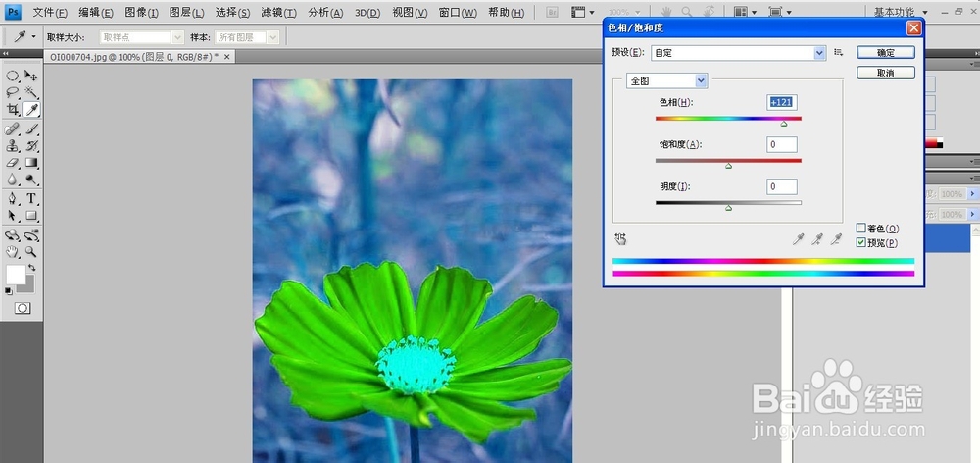Open the 编辑(E) menu
Image resolution: width=980 pixels, height=463 pixels.
(x=96, y=13)
